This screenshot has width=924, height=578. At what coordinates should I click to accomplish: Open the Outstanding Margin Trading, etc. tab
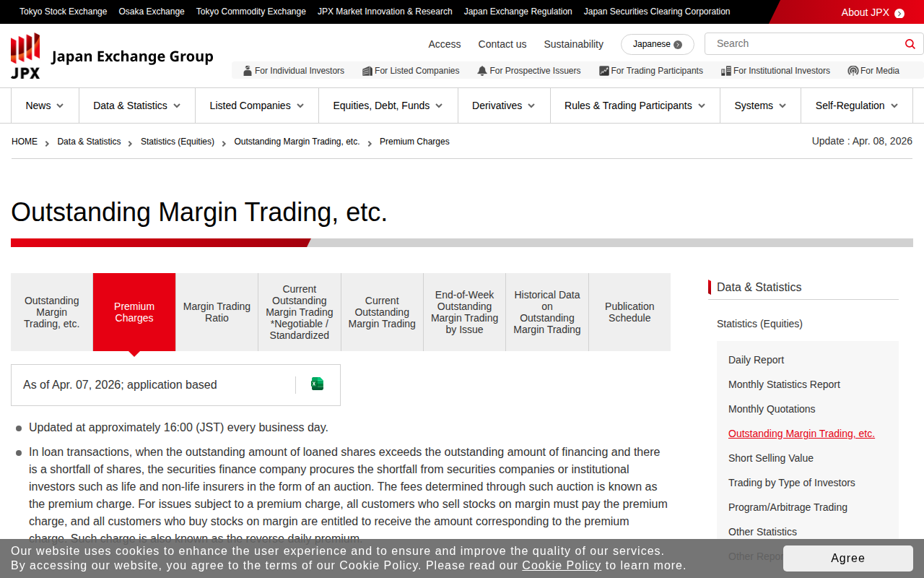tap(52, 312)
